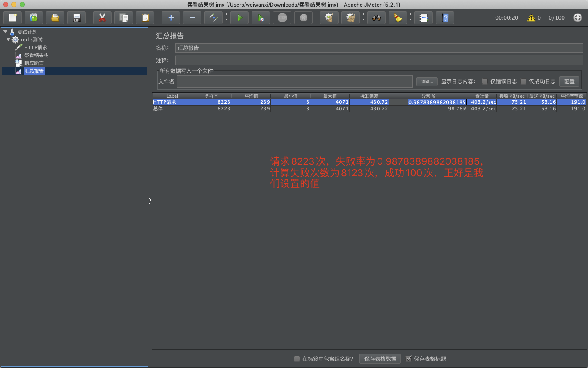The height and width of the screenshot is (368, 588).
Task: Collapse the redis测试 thread group node
Action: (x=8, y=40)
